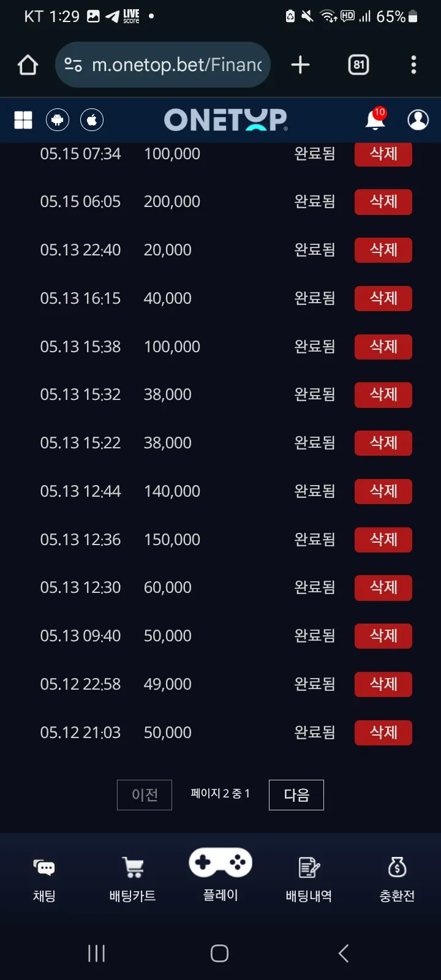The width and height of the screenshot is (441, 980).
Task: Click the 이전 previous page button
Action: coord(145,795)
